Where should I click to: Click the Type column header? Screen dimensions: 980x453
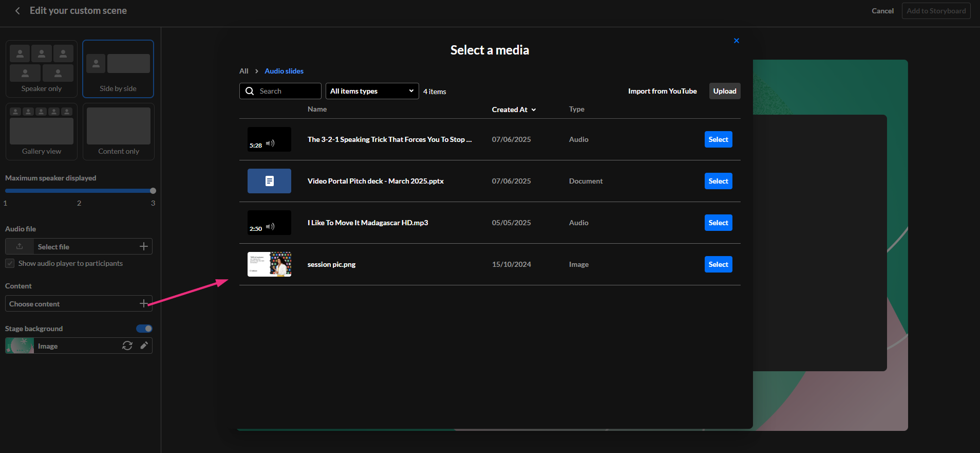click(x=577, y=109)
